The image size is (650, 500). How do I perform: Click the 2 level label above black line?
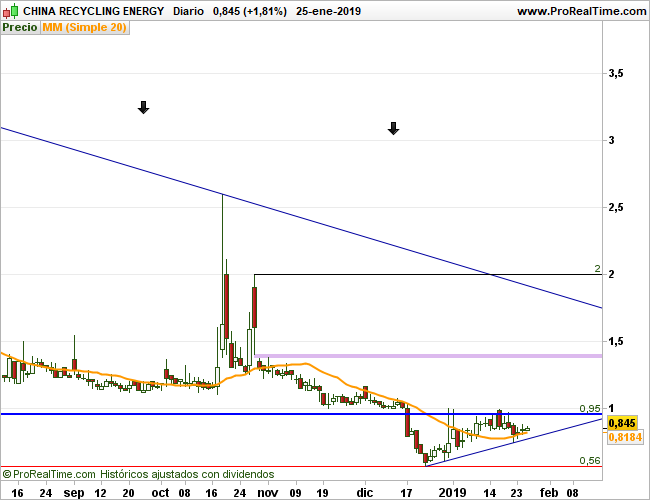point(597,269)
